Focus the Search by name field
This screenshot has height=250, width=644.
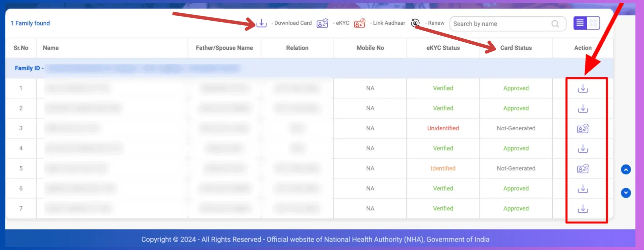tap(500, 24)
